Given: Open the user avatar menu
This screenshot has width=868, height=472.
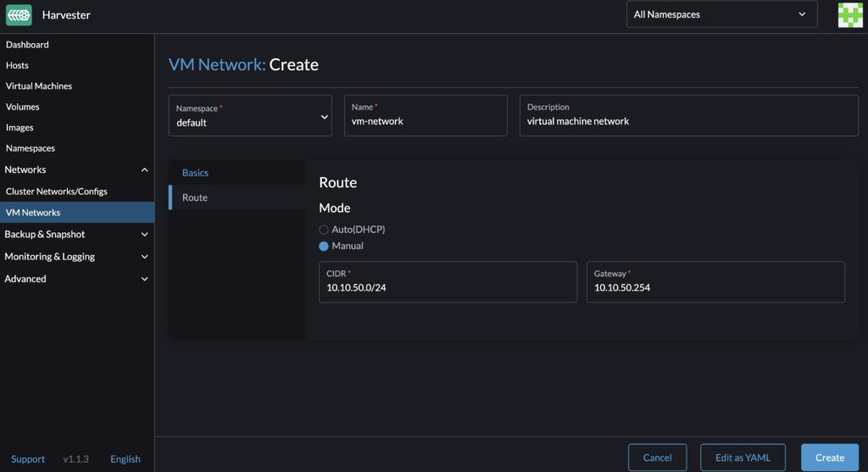Looking at the screenshot, I should coord(849,14).
